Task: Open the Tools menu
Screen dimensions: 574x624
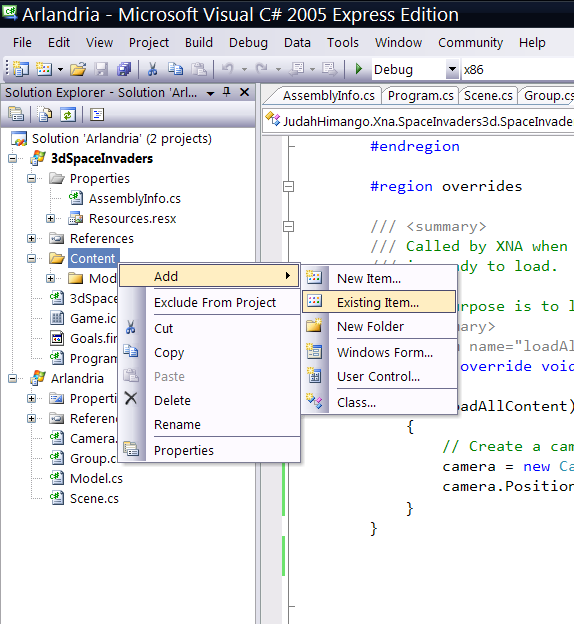Action: pyautogui.click(x=342, y=43)
